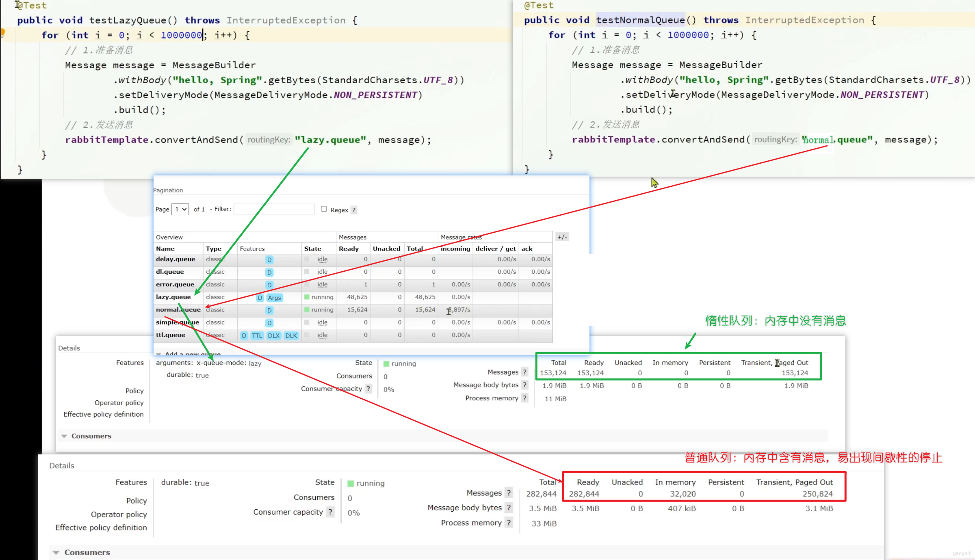Sort queues by the State column header
Image resolution: width=975 pixels, height=560 pixels.
(313, 249)
